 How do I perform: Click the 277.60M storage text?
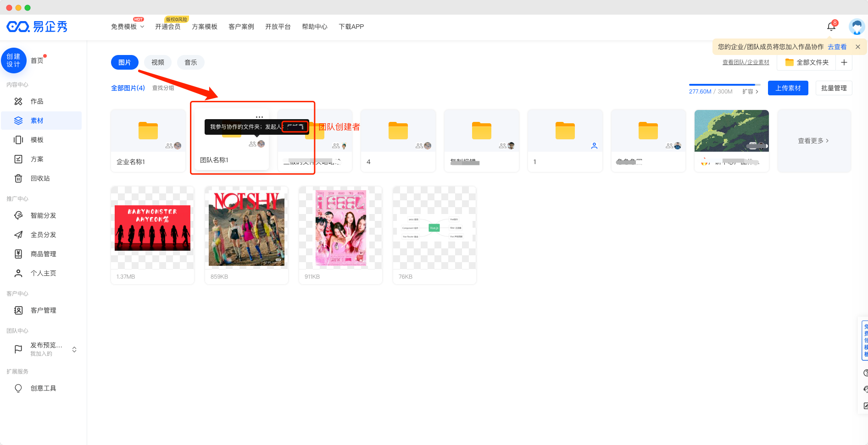pyautogui.click(x=700, y=92)
